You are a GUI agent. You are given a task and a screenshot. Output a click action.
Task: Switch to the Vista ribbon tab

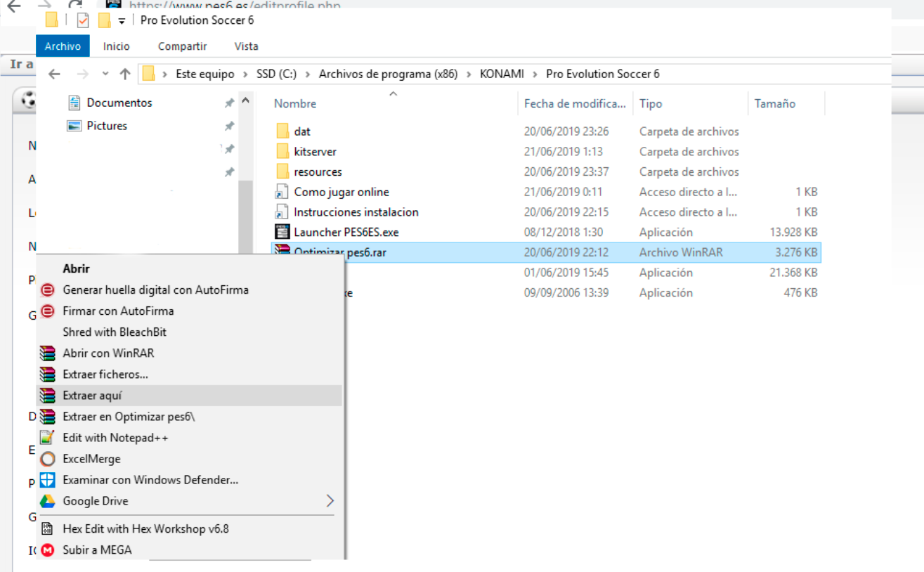pos(247,46)
